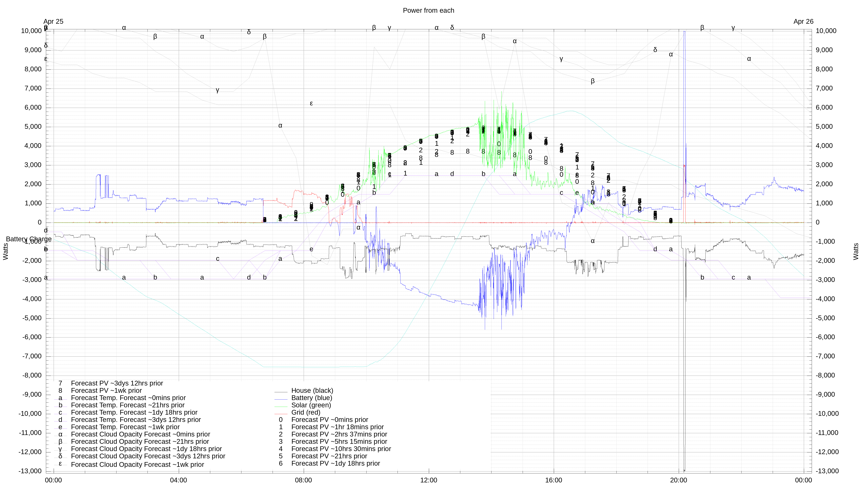The height and width of the screenshot is (488, 868).
Task: Click legend entry 'Forecast PV ~1wk prior'
Action: coord(106,390)
